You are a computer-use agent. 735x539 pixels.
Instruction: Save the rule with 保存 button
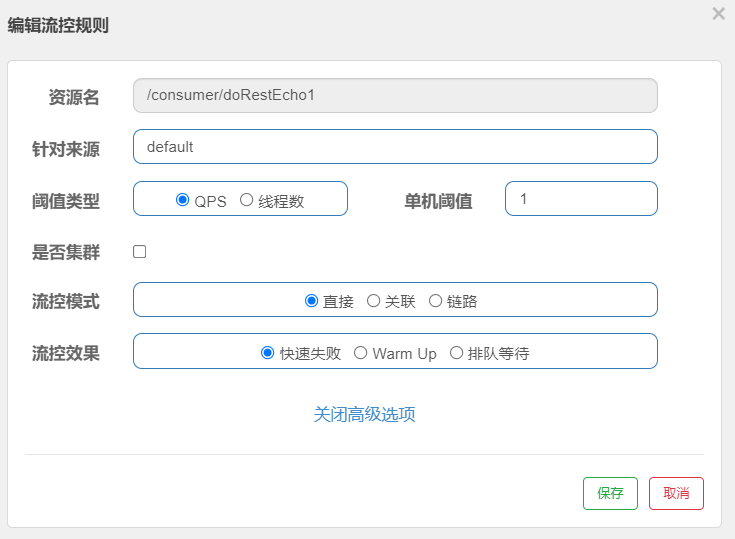click(x=610, y=493)
